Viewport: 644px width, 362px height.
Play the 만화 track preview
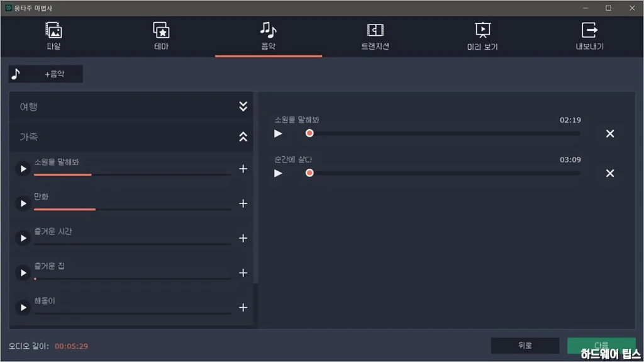point(23,203)
